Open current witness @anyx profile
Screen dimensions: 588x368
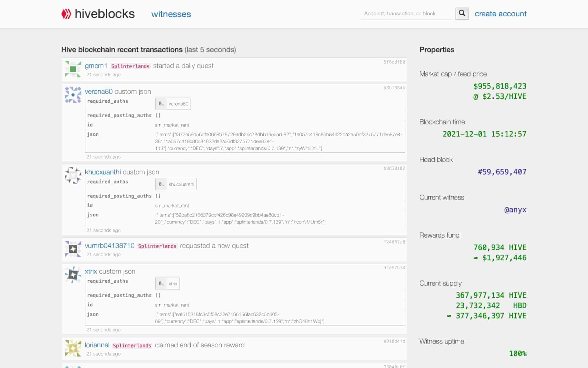click(515, 210)
